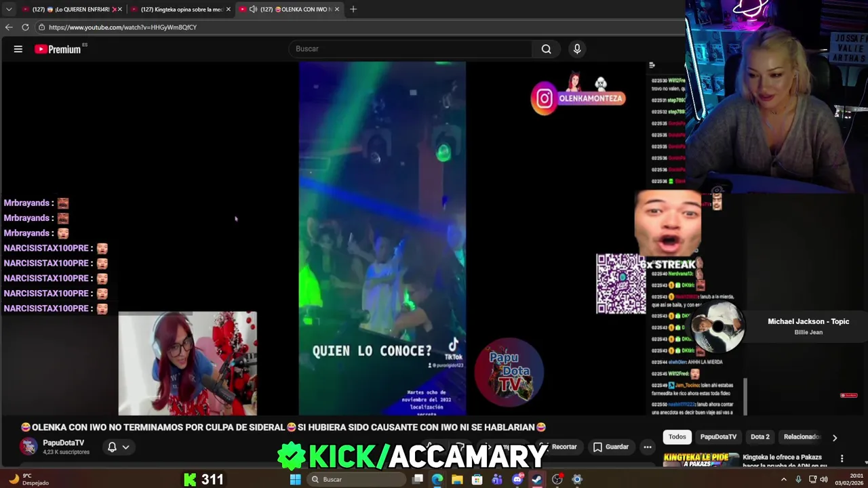Select the Todos filter chip
Viewport: 868px width, 488px height.
coord(677,437)
